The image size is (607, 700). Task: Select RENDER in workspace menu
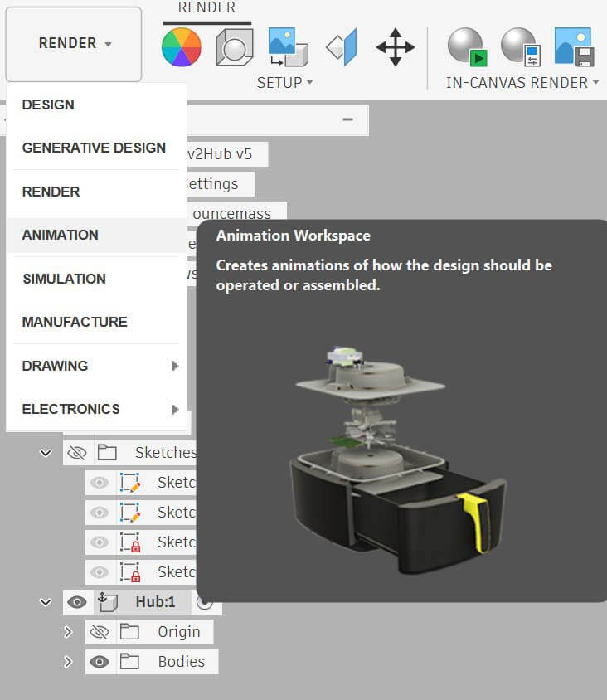click(97, 192)
